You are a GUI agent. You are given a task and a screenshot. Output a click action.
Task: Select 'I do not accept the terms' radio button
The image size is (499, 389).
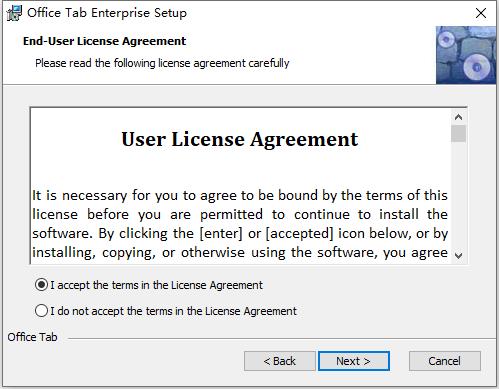[x=41, y=311]
